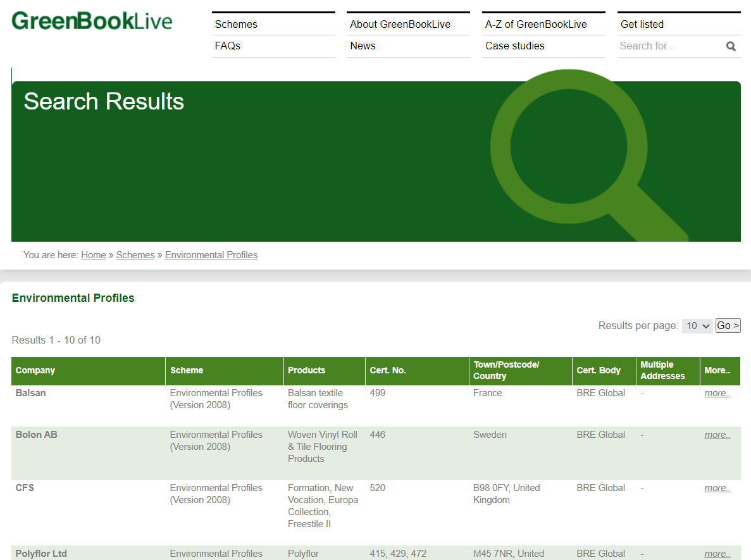Image resolution: width=751 pixels, height=560 pixels.
Task: Focus the Search for... input field
Action: click(x=671, y=46)
